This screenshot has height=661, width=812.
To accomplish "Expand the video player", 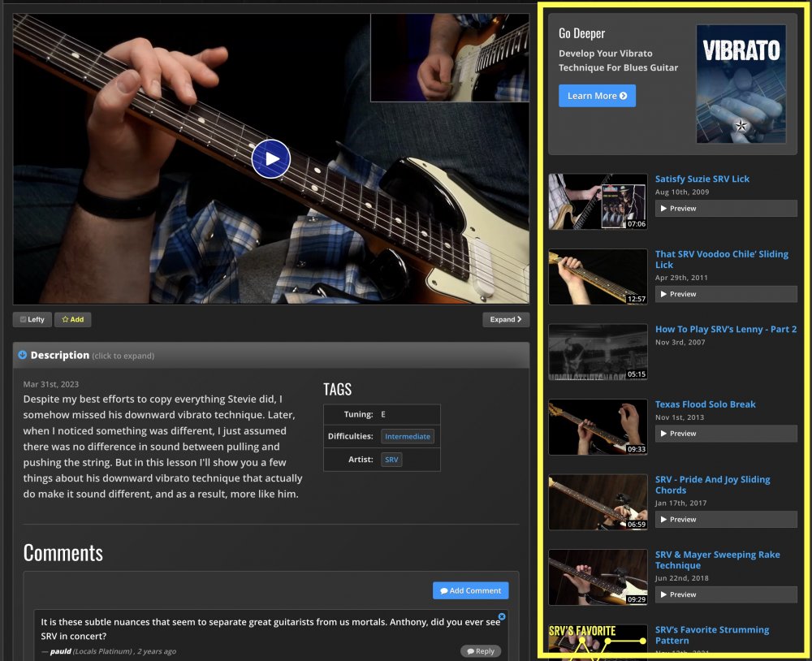I will 505,320.
